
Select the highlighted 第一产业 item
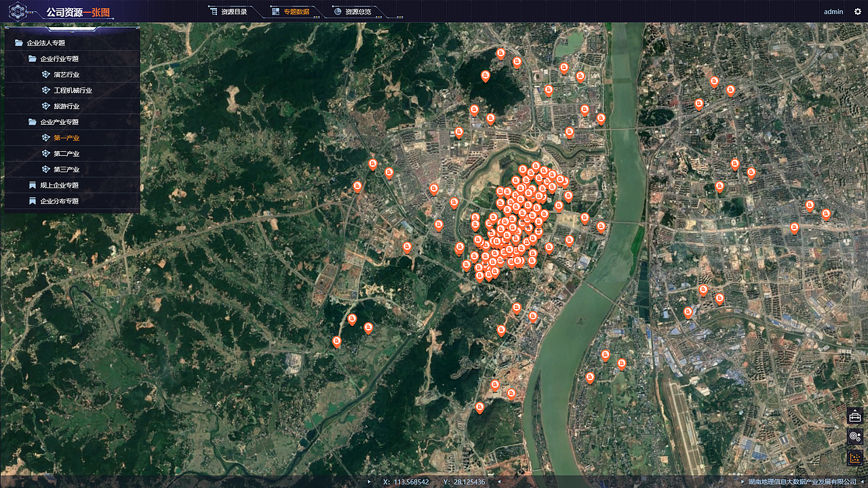click(66, 138)
